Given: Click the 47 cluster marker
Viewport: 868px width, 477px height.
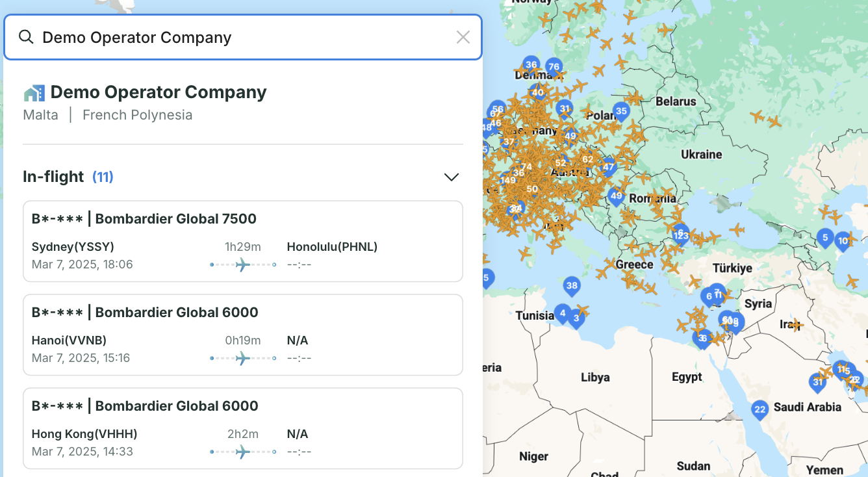Looking at the screenshot, I should [608, 168].
